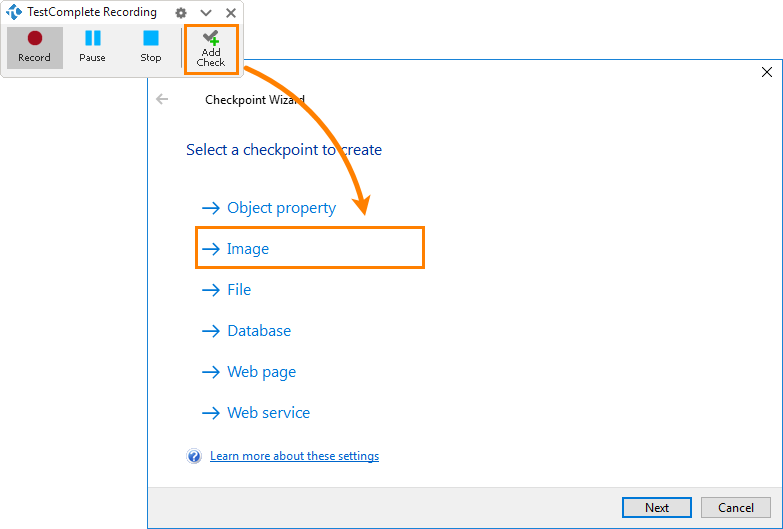Image resolution: width=783 pixels, height=529 pixels.
Task: Choose the Object property checkpoint
Action: pos(269,208)
